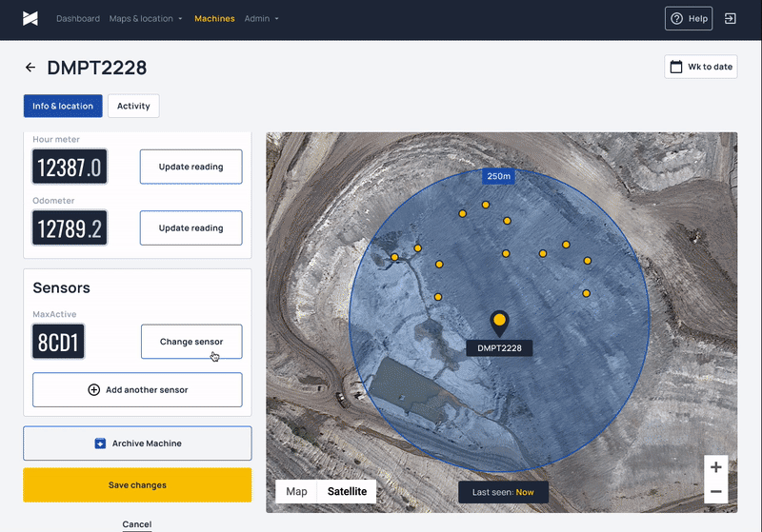Select the Info & location tab
The image size is (762, 532).
63,106
